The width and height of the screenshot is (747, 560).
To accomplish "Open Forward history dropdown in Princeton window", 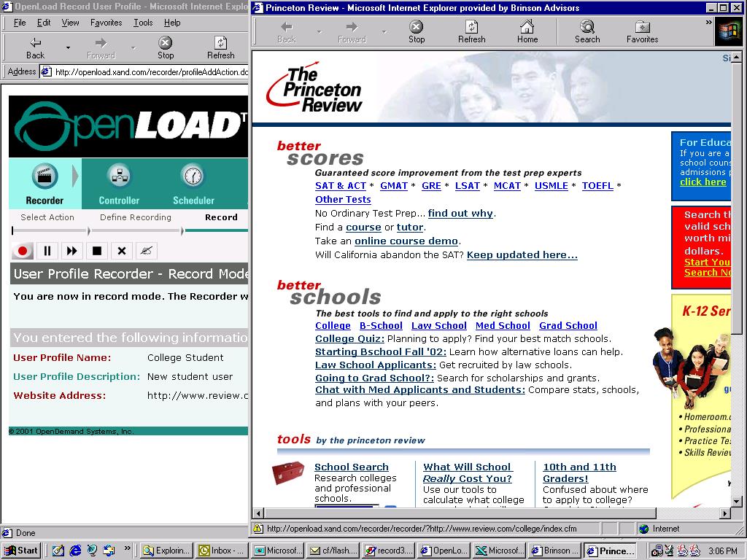I will tap(384, 32).
